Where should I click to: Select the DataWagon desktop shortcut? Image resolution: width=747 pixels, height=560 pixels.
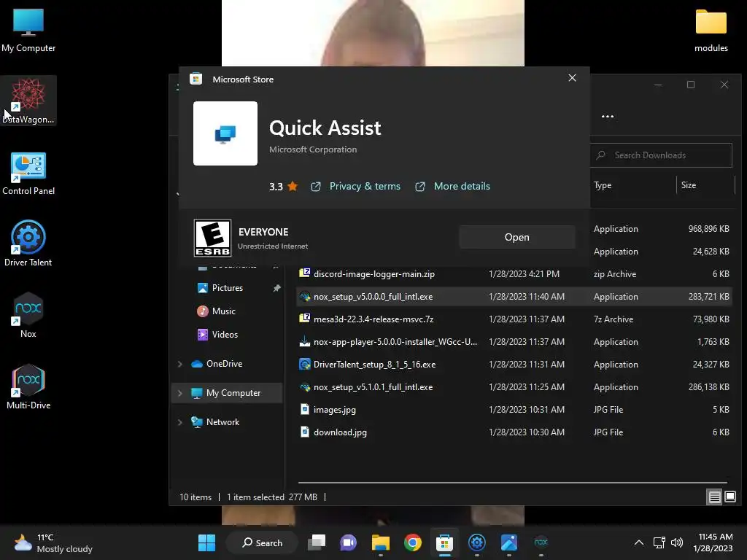pyautogui.click(x=28, y=101)
